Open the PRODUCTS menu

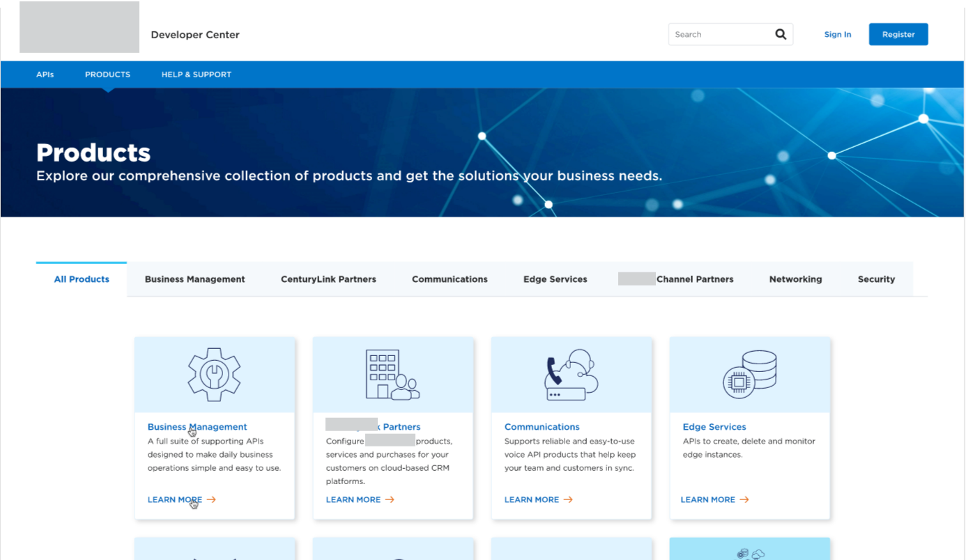click(107, 75)
